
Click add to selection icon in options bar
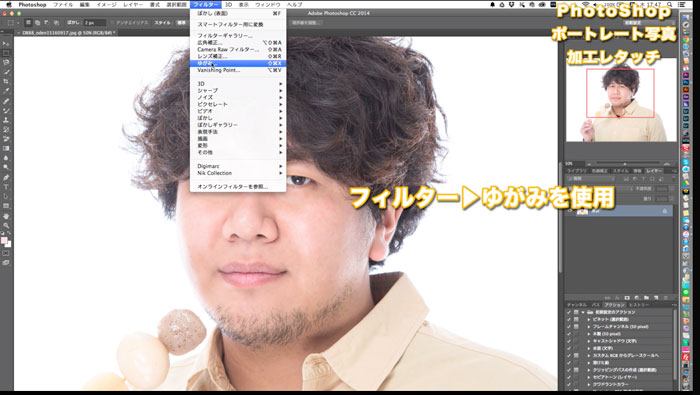tap(38, 22)
